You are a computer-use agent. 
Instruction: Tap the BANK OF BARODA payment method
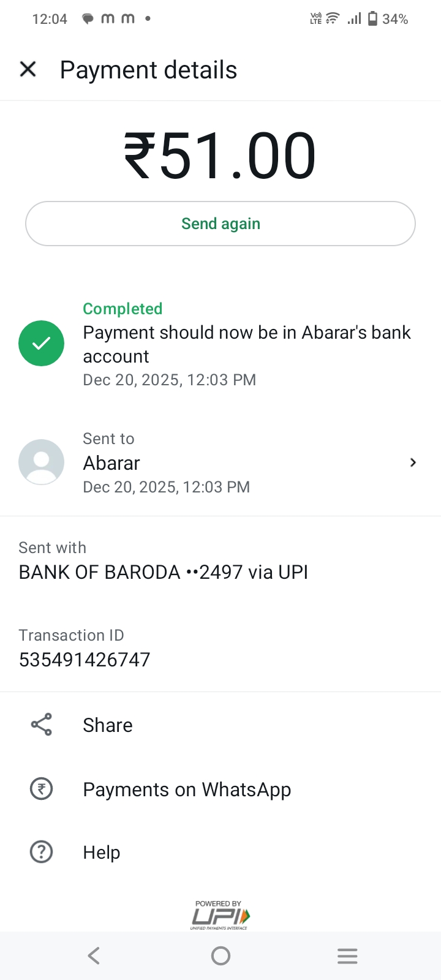tap(164, 572)
